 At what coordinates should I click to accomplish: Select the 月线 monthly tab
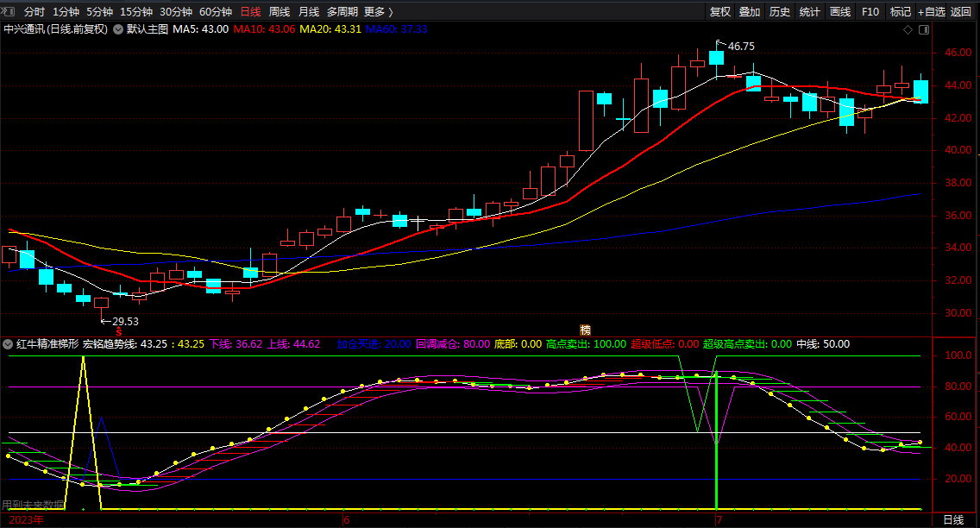coord(309,12)
